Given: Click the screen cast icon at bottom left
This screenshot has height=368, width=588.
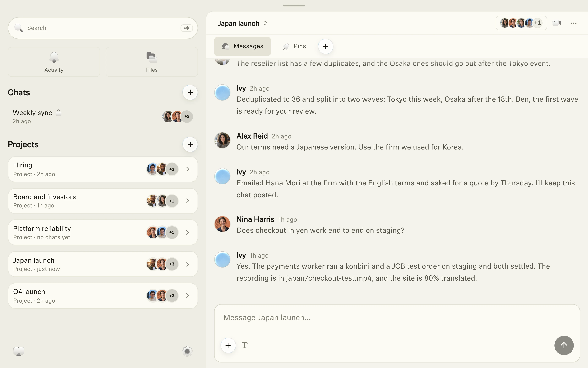Looking at the screenshot, I should click(19, 351).
